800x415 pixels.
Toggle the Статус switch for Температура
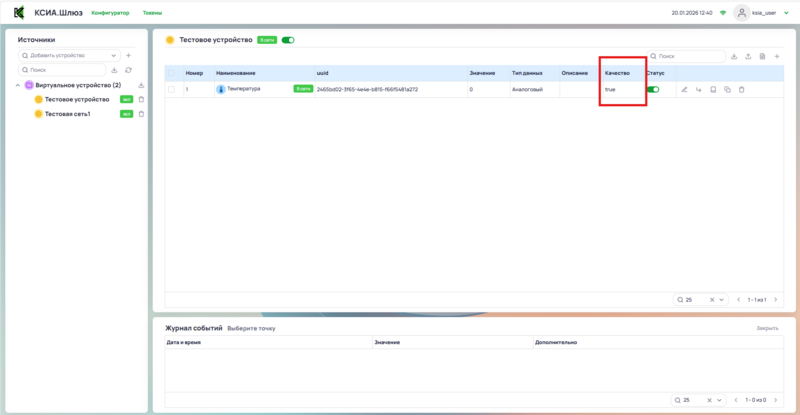(x=653, y=90)
